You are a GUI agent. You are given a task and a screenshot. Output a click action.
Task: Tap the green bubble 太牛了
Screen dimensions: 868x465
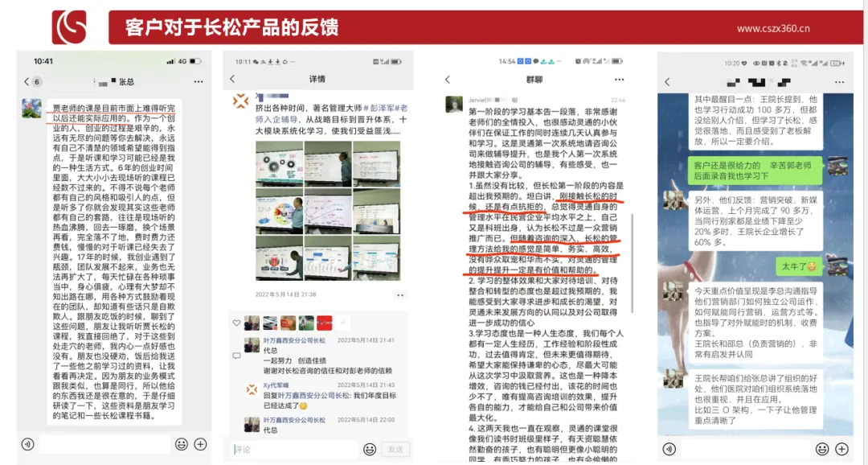(798, 266)
